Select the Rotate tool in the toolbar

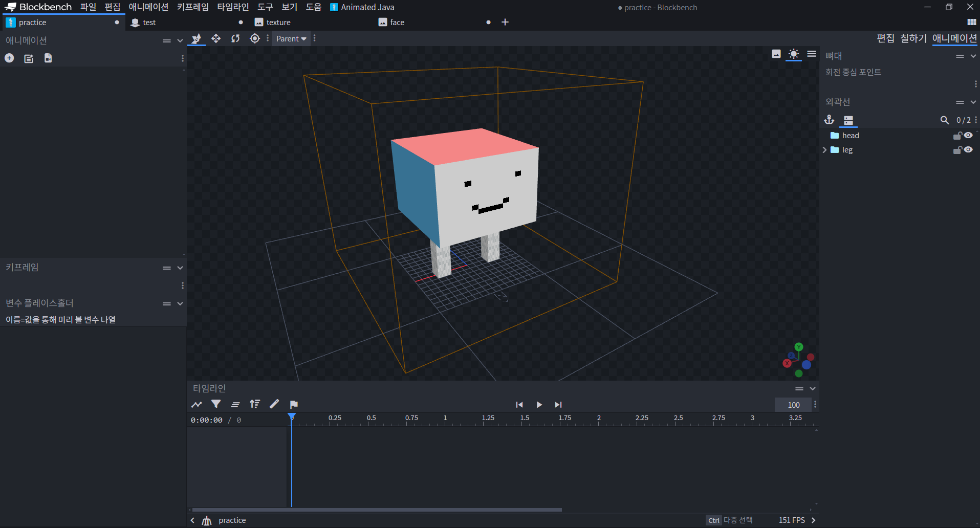[235, 39]
